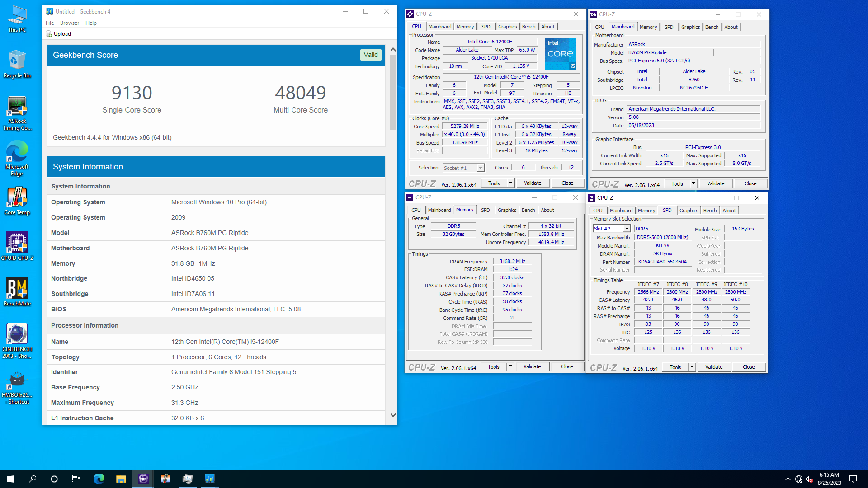
Task: Click Close in SPD window
Action: 749,367
